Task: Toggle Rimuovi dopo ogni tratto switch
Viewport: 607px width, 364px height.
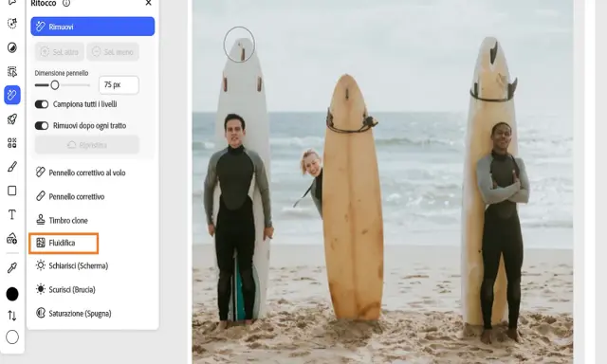Action: pyautogui.click(x=42, y=125)
